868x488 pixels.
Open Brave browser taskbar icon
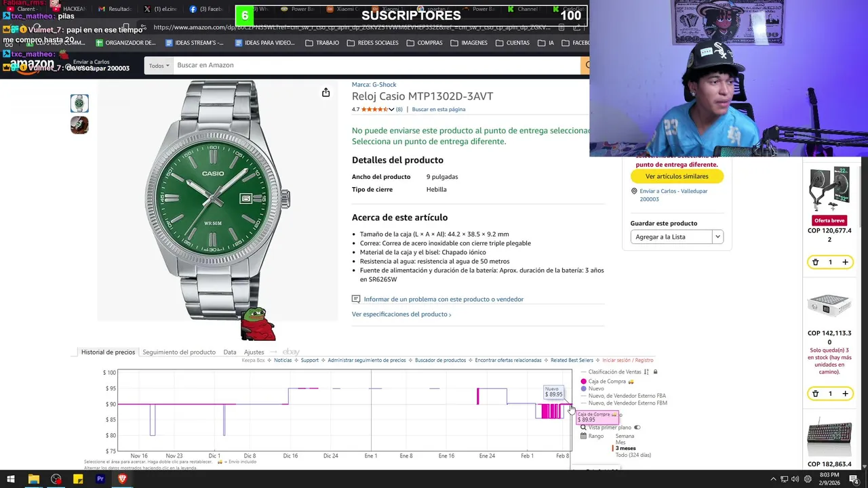(x=122, y=479)
